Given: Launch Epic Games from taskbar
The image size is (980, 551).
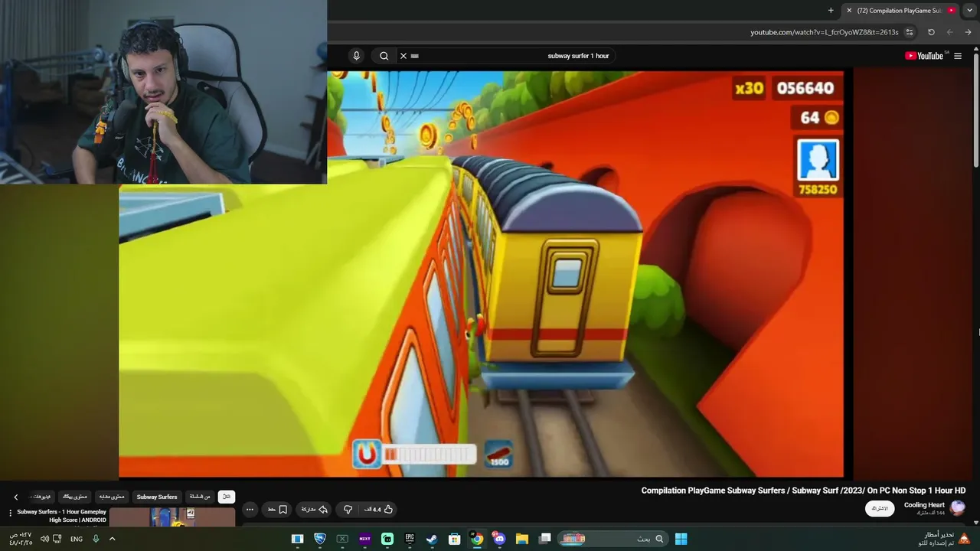Looking at the screenshot, I should point(410,539).
